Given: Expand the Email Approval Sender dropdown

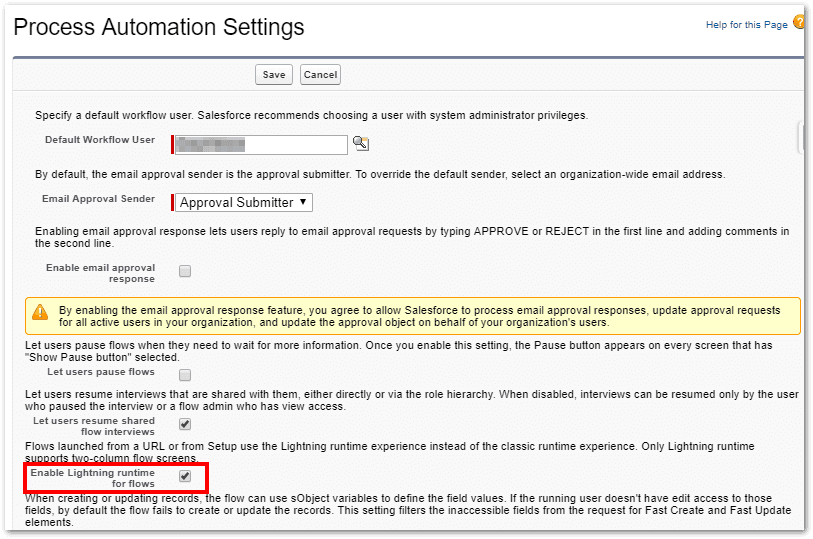Looking at the screenshot, I should click(x=244, y=202).
